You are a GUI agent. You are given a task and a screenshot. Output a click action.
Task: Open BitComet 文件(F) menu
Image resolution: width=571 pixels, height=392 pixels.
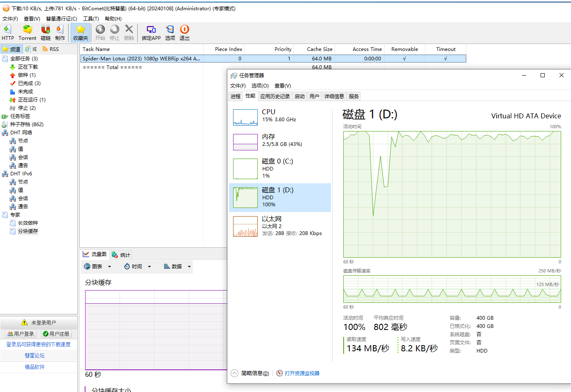(10, 18)
